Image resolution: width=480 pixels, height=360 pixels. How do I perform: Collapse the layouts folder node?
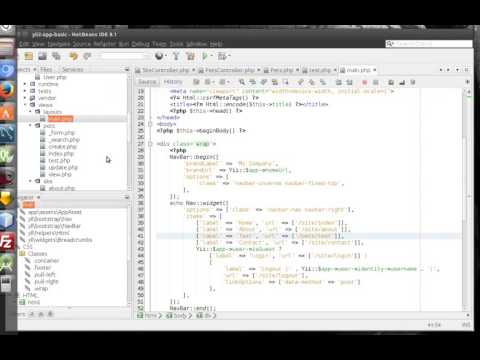(30, 112)
